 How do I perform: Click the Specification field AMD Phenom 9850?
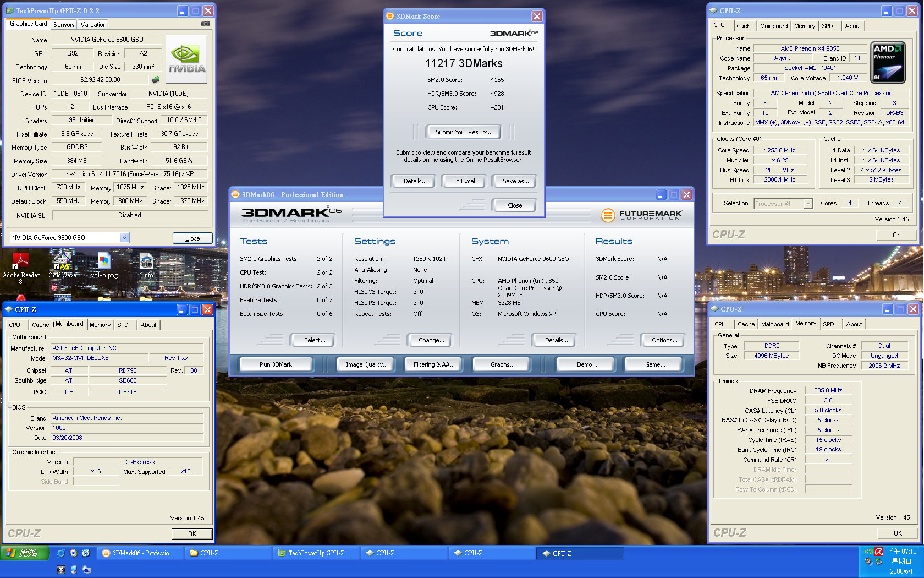pos(831,93)
